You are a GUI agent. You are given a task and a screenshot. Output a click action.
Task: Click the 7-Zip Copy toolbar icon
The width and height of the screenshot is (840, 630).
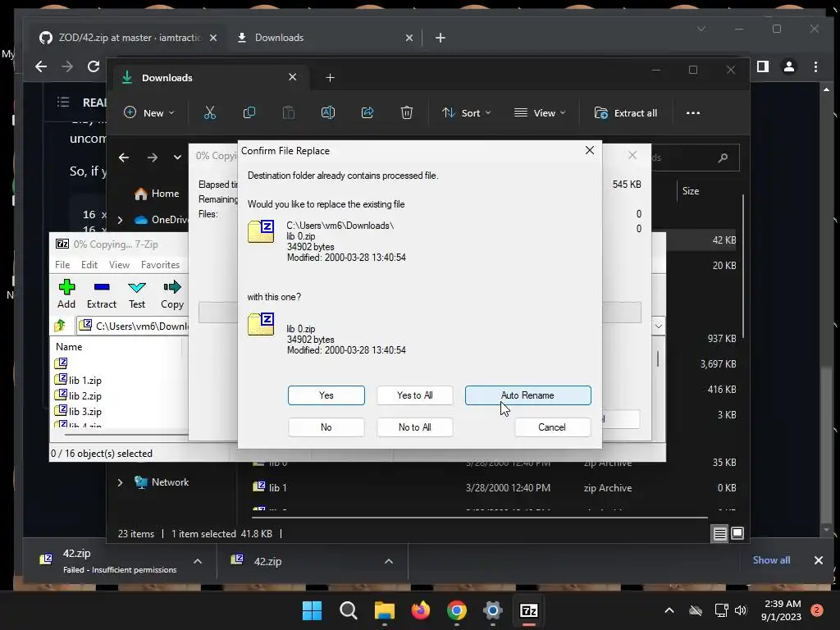[x=172, y=294]
